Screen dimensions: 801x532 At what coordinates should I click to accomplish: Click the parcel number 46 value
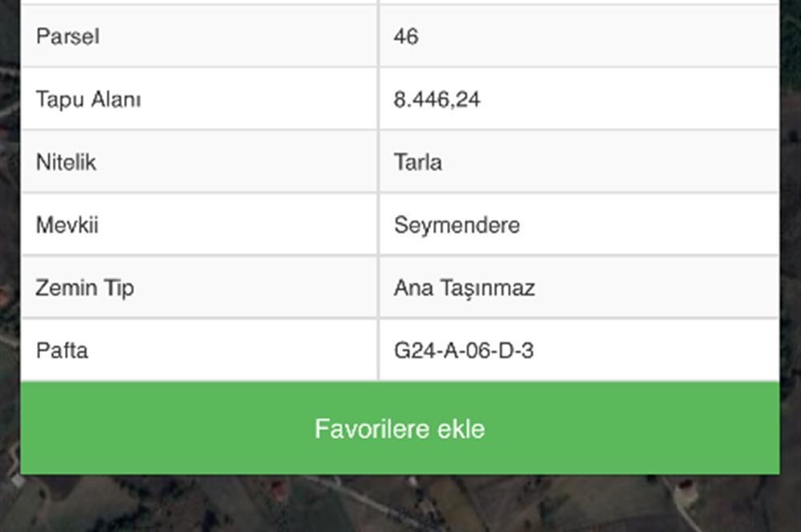pyautogui.click(x=406, y=36)
